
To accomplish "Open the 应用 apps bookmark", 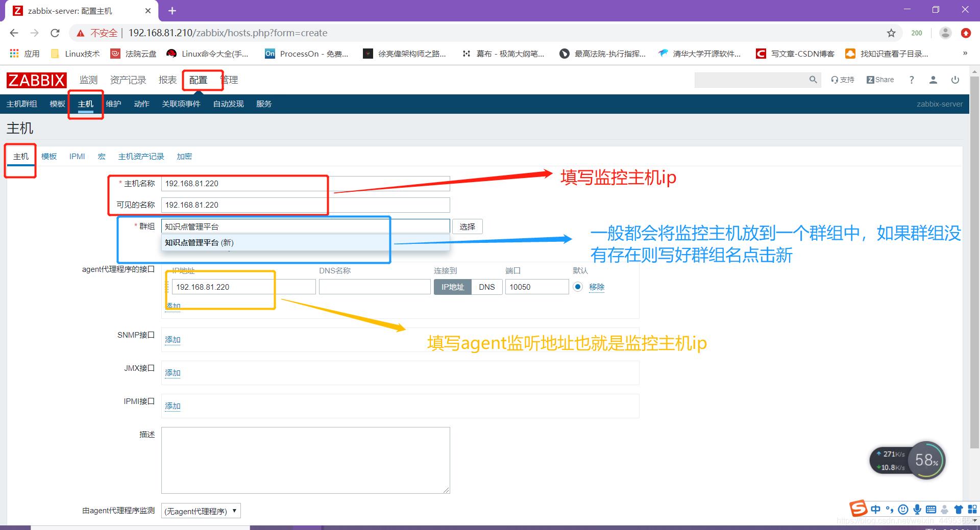I will [x=24, y=54].
